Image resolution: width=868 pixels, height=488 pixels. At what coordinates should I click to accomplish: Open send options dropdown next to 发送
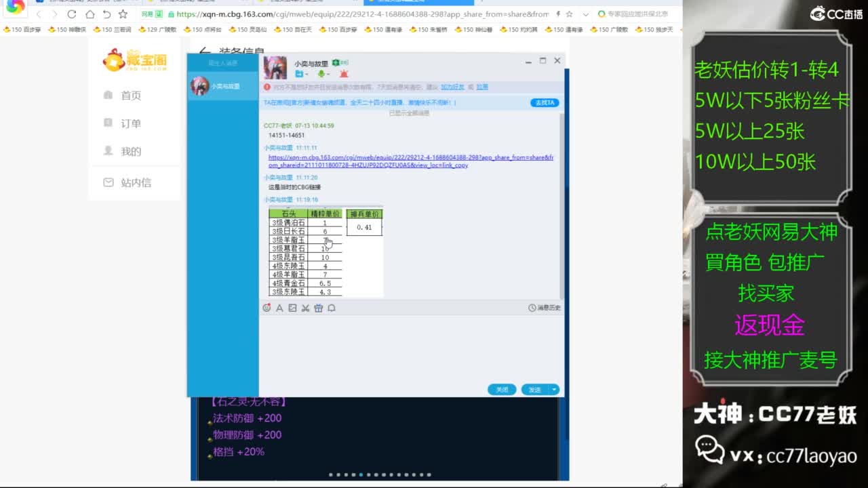click(x=555, y=390)
